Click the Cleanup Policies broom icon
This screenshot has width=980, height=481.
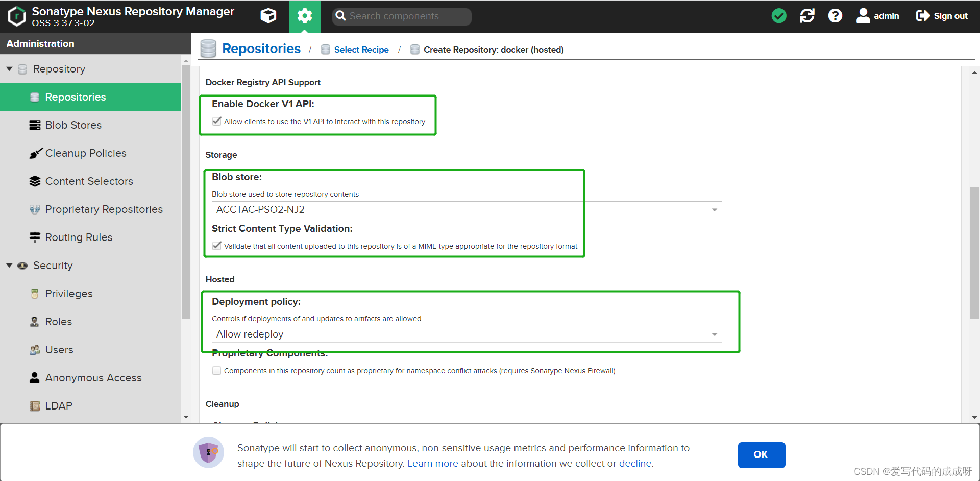point(35,153)
